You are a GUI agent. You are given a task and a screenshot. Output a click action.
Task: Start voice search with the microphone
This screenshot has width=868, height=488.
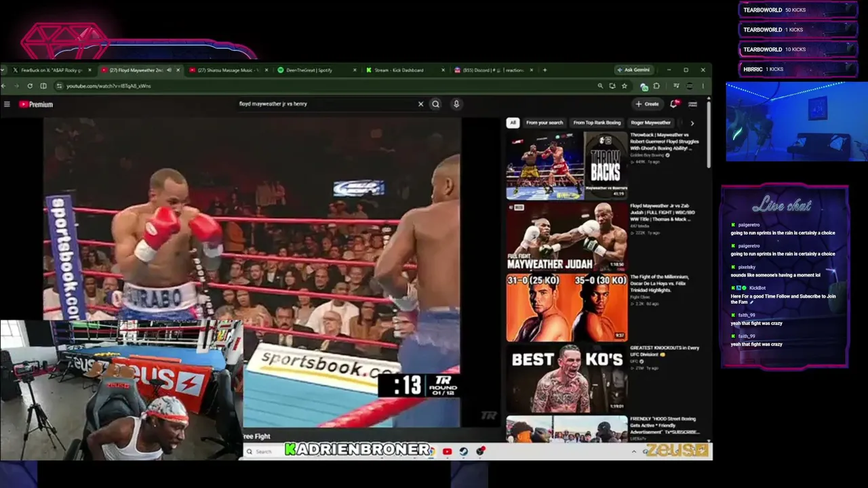[456, 104]
